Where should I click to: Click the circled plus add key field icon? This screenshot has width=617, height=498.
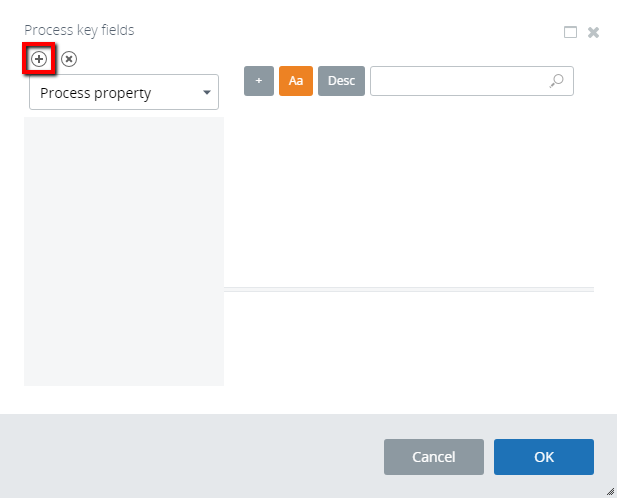pos(39,59)
